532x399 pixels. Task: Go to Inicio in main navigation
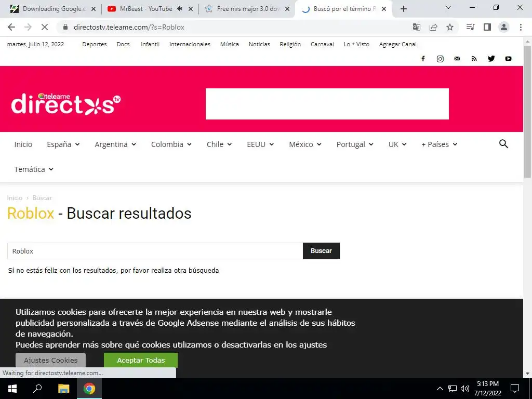tap(23, 144)
